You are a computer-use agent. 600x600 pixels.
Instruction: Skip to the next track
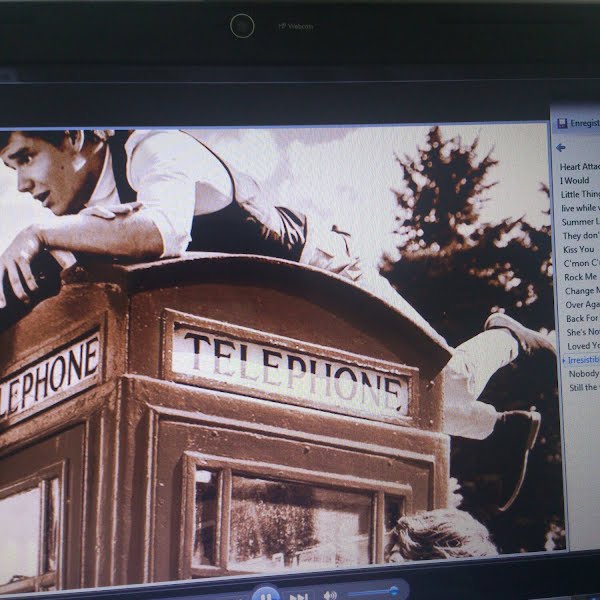[x=298, y=596]
